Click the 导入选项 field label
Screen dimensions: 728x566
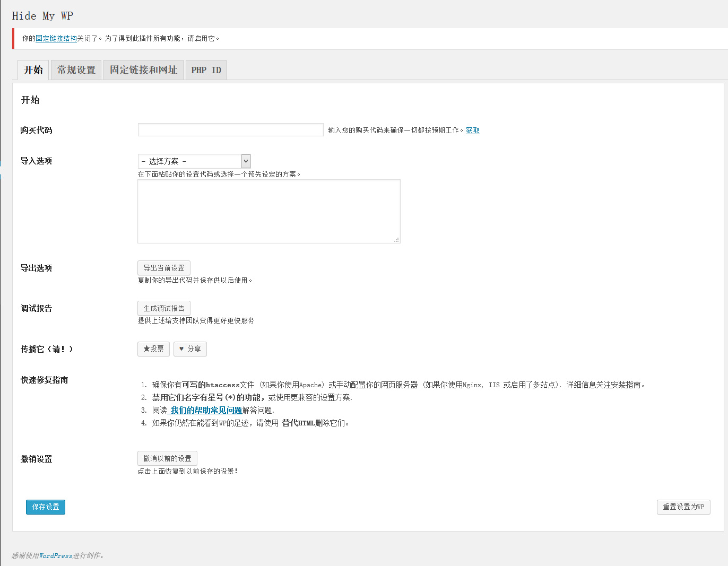(x=37, y=161)
